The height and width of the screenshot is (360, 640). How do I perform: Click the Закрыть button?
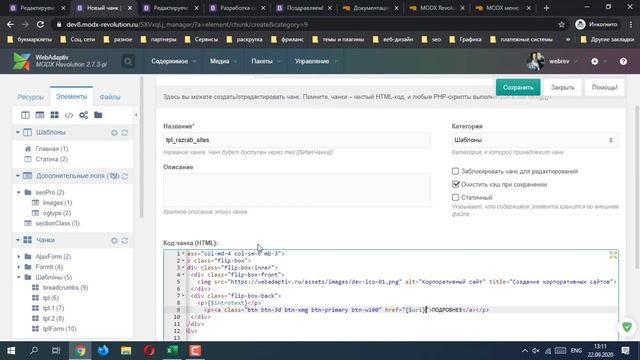(562, 87)
